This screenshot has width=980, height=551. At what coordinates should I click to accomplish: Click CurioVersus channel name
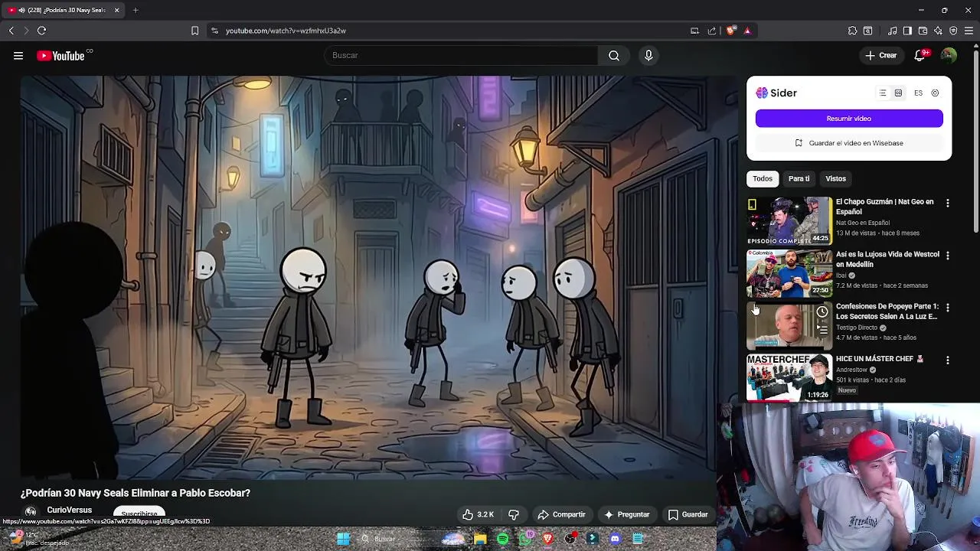pyautogui.click(x=69, y=510)
